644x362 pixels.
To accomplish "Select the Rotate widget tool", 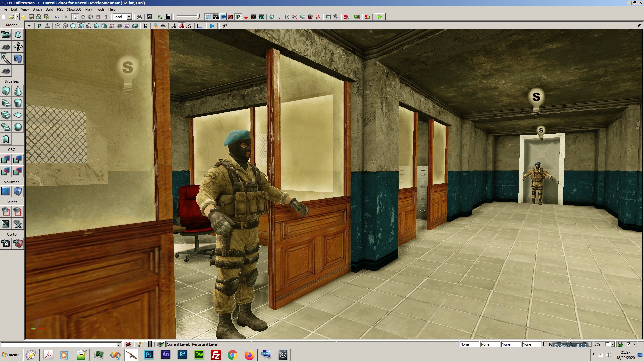I will coord(91,17).
